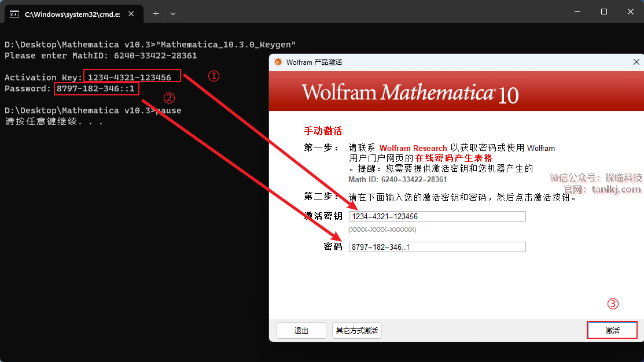This screenshot has height=362, width=644.
Task: Maximize the terminal window
Action: [x=603, y=12]
